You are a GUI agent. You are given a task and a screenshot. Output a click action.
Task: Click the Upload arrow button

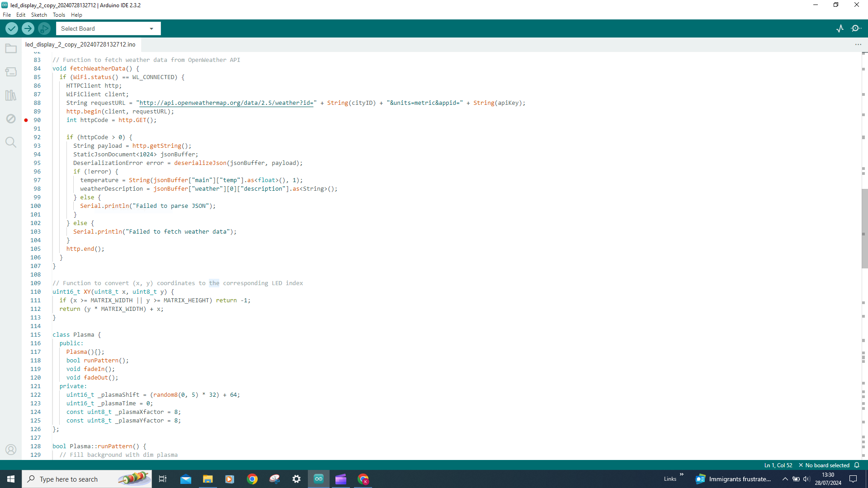pyautogui.click(x=28, y=28)
